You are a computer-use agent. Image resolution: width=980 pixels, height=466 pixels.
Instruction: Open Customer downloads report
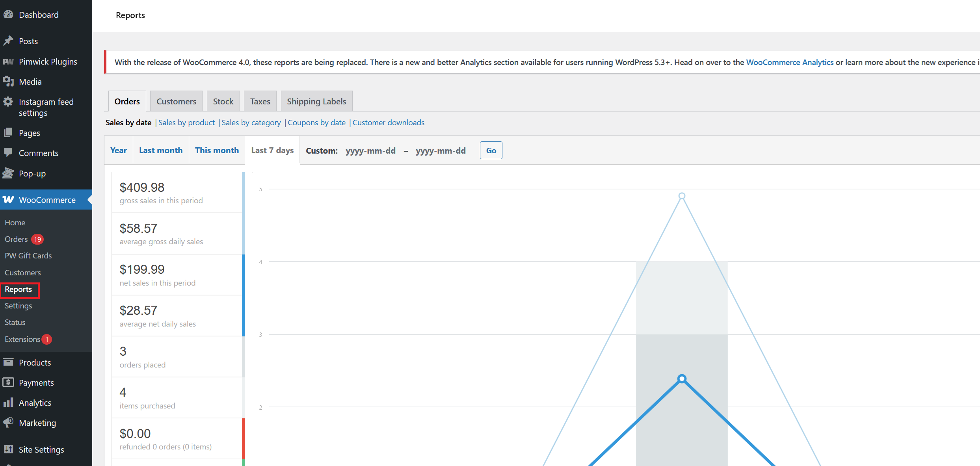[389, 123]
